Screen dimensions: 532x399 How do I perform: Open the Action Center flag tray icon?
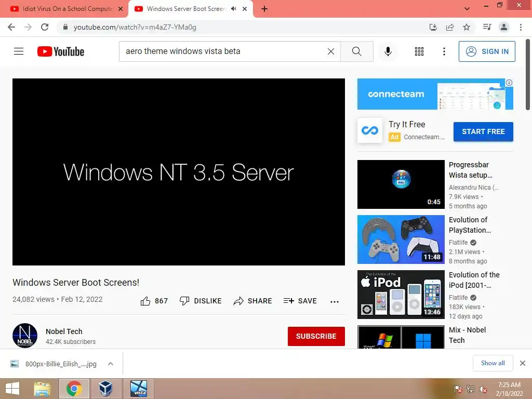point(458,389)
